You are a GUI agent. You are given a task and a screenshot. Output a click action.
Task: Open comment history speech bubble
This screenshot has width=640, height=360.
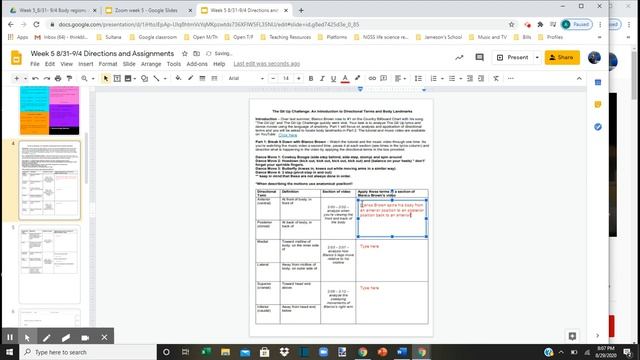coord(480,58)
